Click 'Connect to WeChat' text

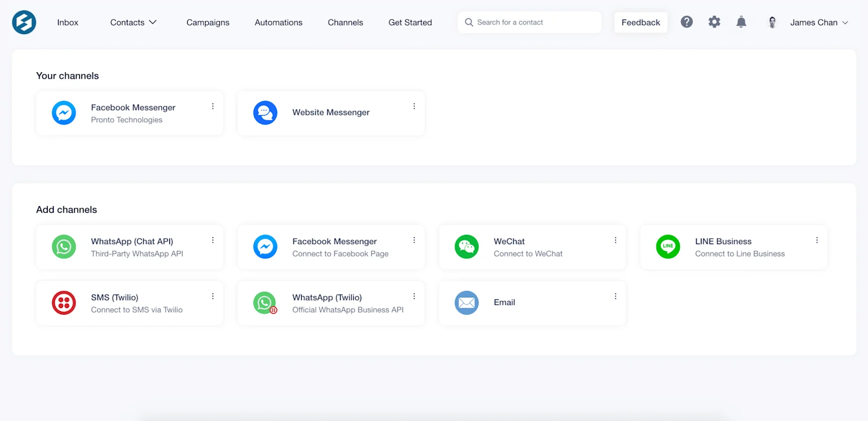point(528,254)
